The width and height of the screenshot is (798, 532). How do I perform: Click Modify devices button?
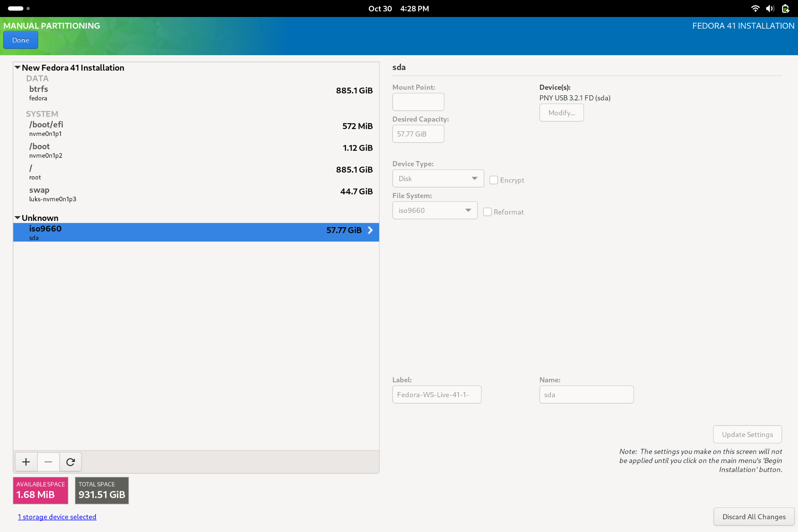pyautogui.click(x=561, y=112)
